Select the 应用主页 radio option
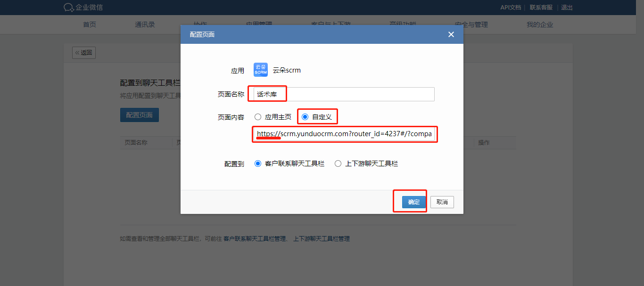 [257, 117]
